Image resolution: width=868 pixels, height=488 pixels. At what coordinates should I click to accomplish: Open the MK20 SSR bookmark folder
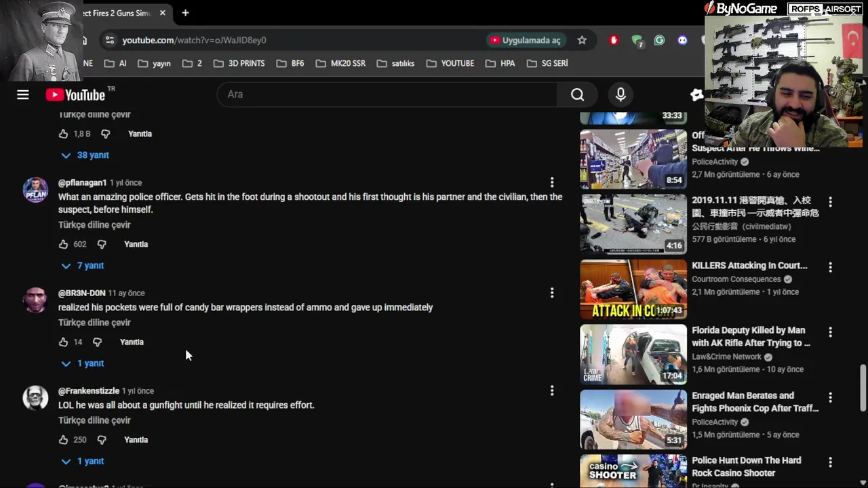click(x=340, y=63)
